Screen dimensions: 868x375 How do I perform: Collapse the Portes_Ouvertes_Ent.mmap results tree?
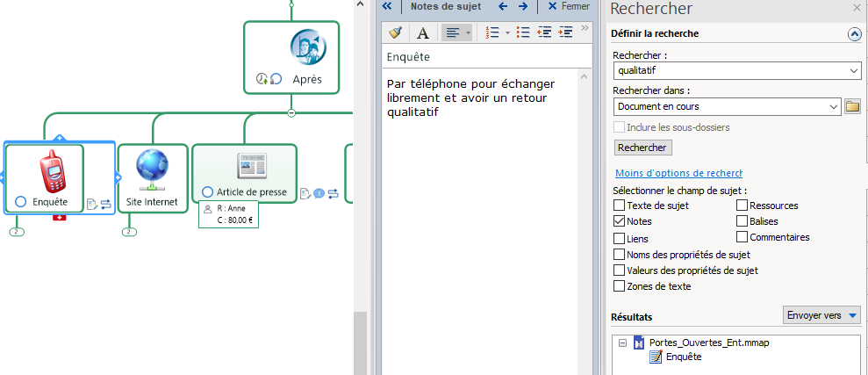tap(622, 343)
